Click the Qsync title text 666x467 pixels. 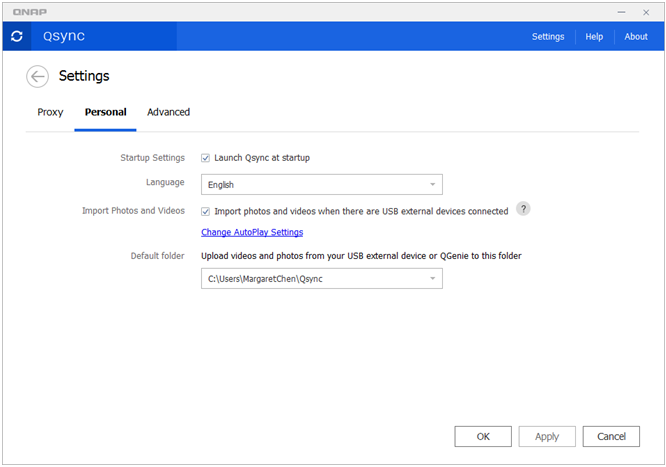point(64,36)
